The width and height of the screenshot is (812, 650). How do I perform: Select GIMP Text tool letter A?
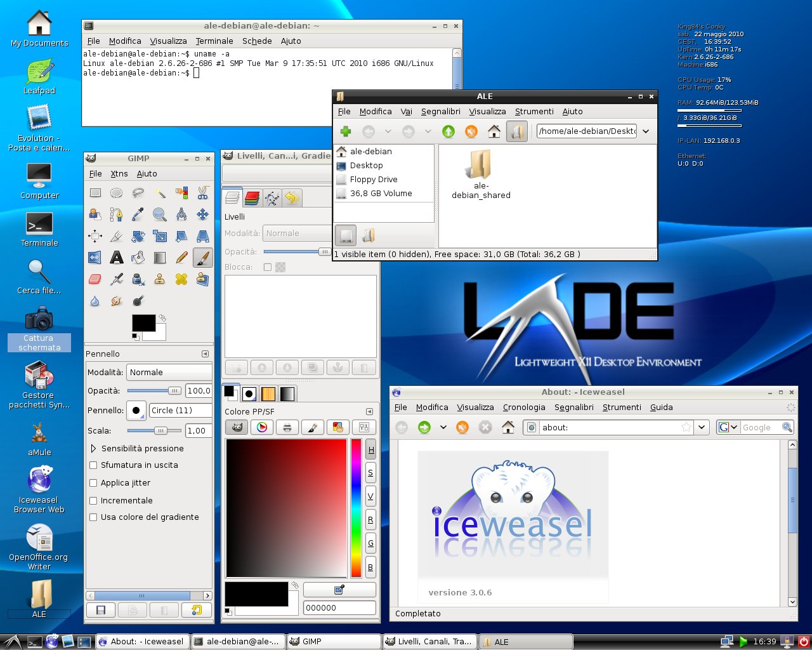(x=117, y=258)
